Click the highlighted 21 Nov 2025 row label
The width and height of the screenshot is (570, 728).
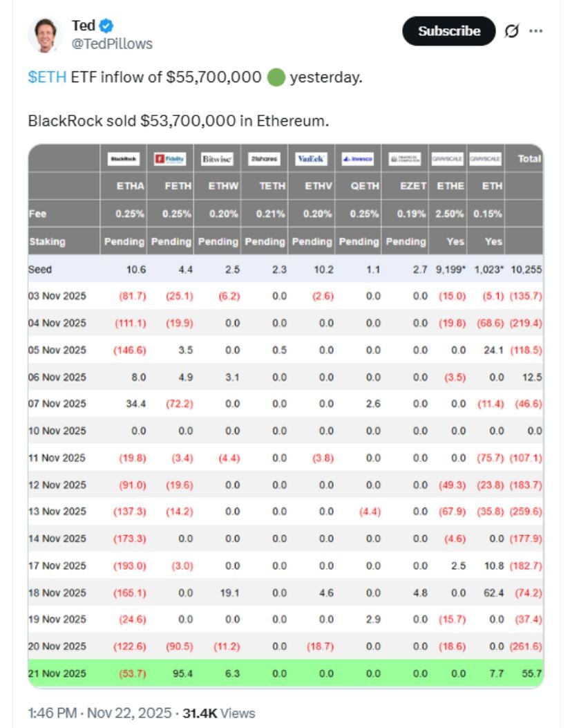[57, 673]
